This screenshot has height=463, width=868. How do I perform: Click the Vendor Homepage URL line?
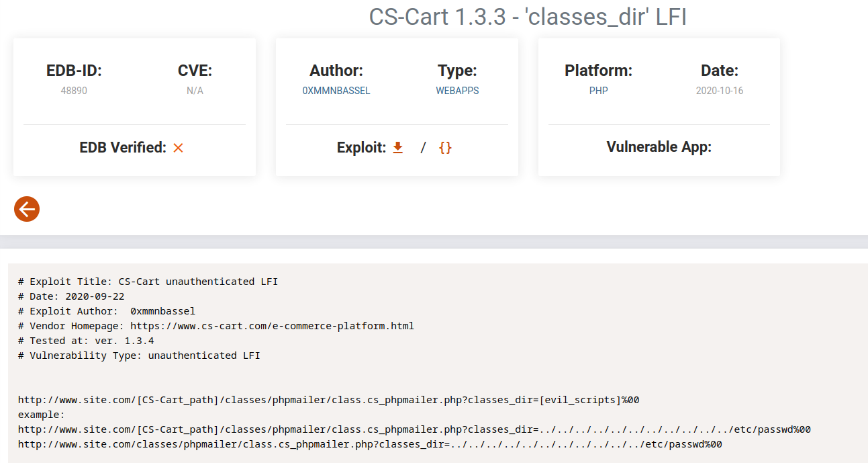216,326
